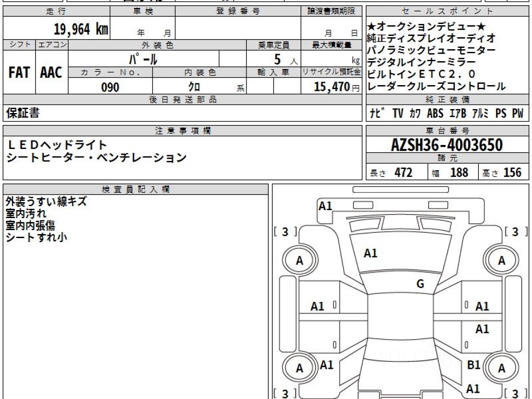Select the 純正ディスプレイオーディオ line
This screenshot has height=399, width=532.
(431, 39)
